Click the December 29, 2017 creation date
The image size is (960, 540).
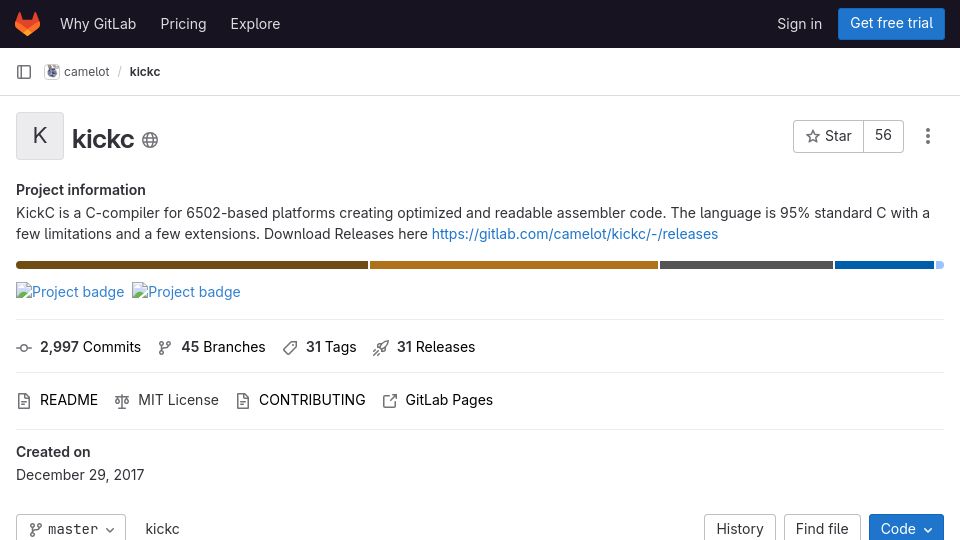pyautogui.click(x=80, y=475)
